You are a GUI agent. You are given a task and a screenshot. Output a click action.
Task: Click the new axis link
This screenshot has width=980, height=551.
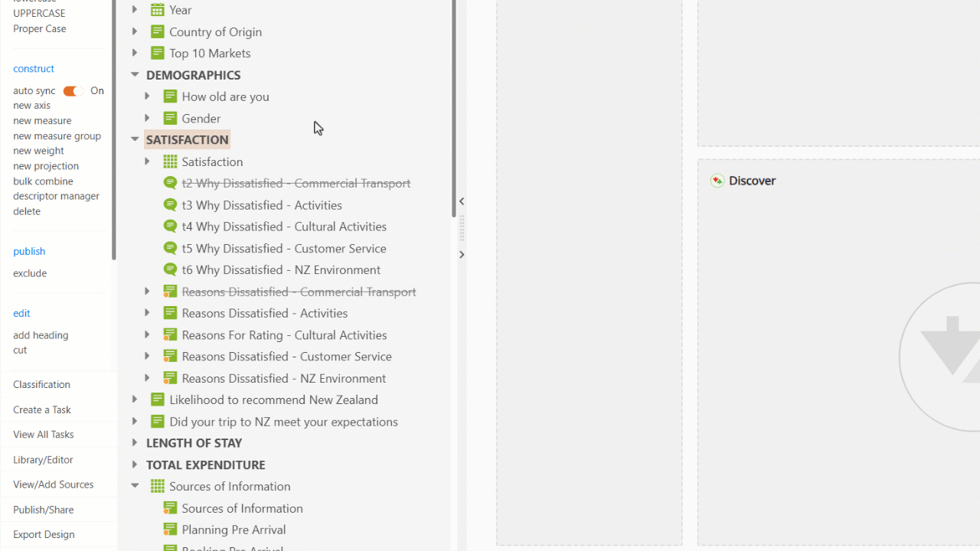point(31,106)
